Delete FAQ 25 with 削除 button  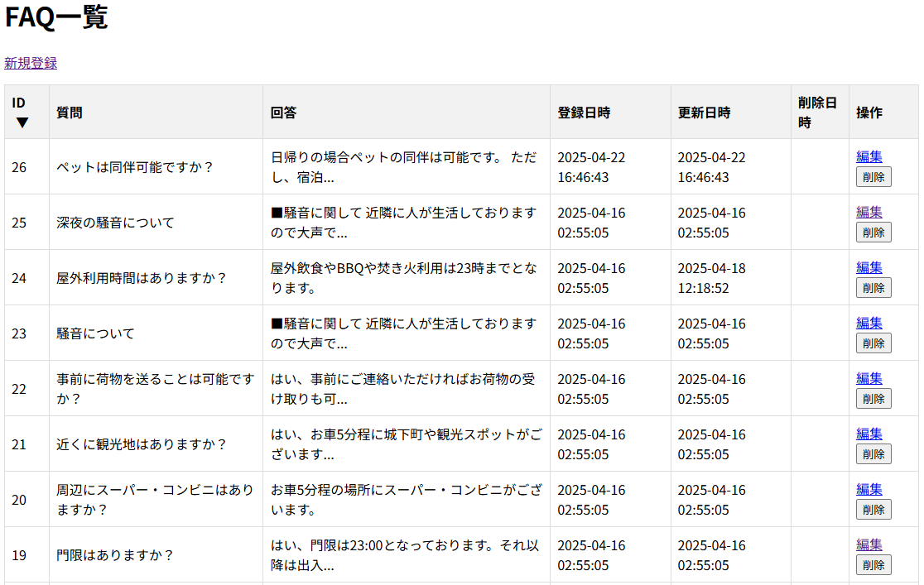coord(873,233)
